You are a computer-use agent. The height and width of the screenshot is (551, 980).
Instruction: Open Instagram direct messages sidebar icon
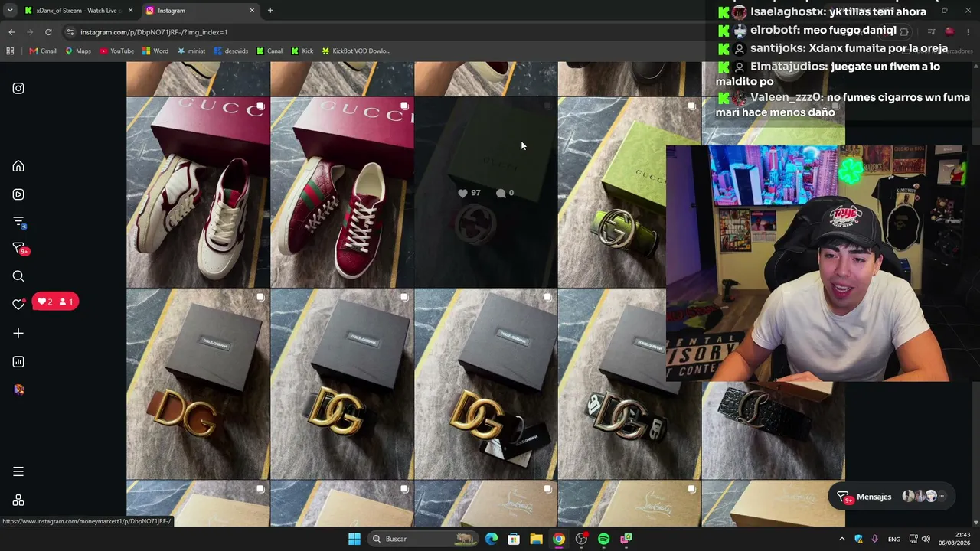click(x=19, y=249)
